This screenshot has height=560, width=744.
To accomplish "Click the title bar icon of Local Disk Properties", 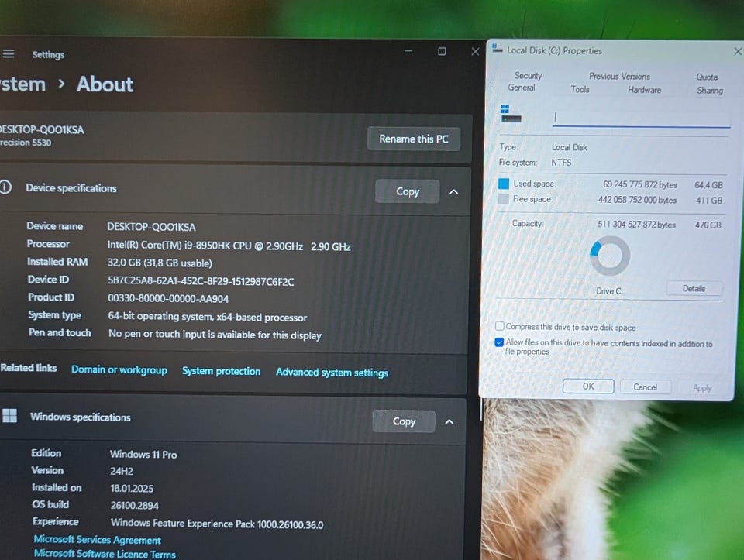I will click(x=497, y=49).
